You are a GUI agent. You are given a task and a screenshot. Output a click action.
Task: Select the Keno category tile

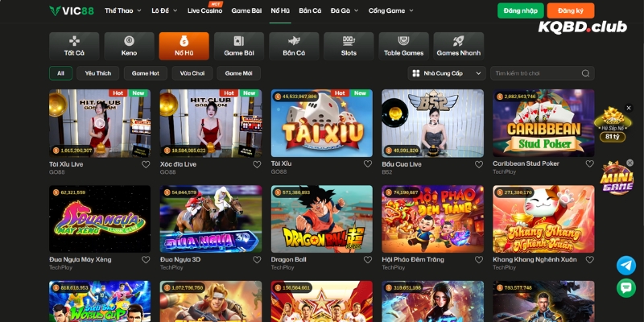point(129,46)
